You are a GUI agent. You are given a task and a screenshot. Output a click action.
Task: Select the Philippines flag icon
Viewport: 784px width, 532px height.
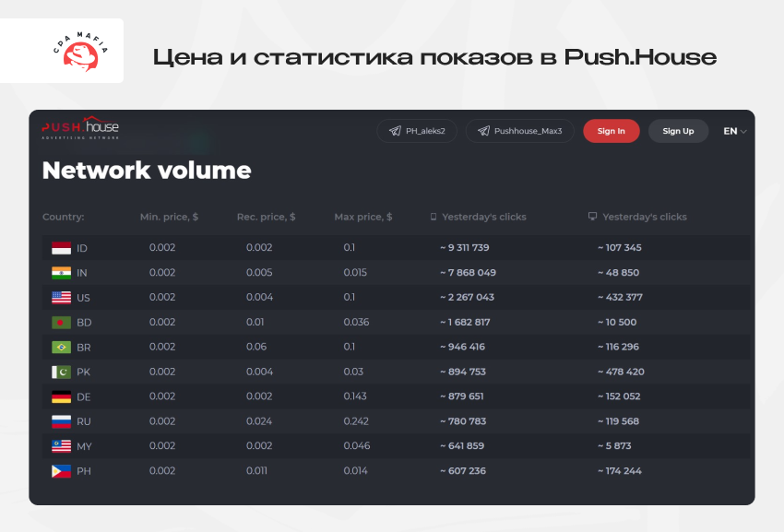tap(62, 471)
